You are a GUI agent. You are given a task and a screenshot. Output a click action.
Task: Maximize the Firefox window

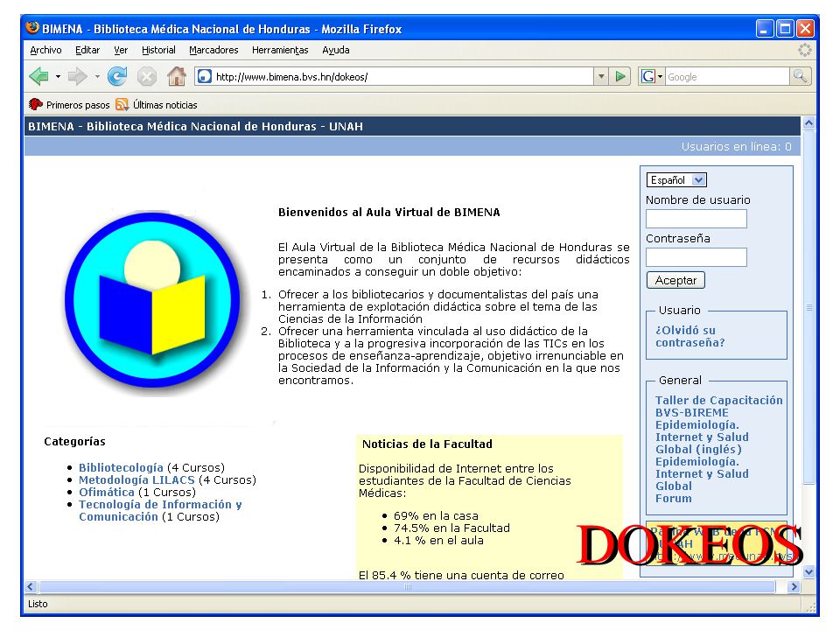(x=786, y=28)
